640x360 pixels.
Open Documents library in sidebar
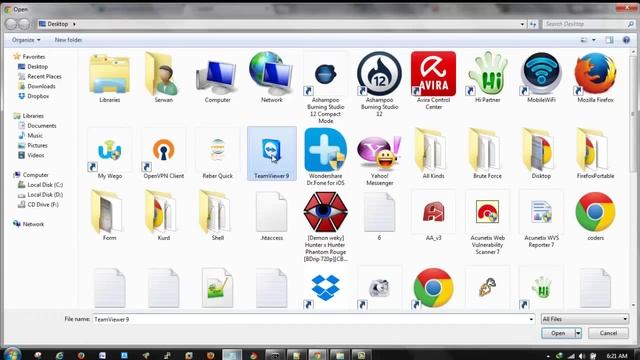click(41, 126)
